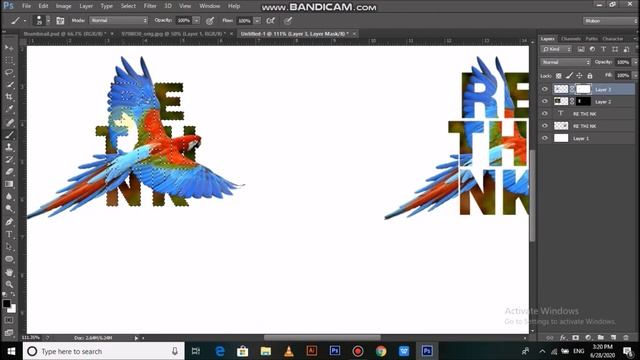
Task: Open the workspace switcher dropdown
Action: click(610, 20)
